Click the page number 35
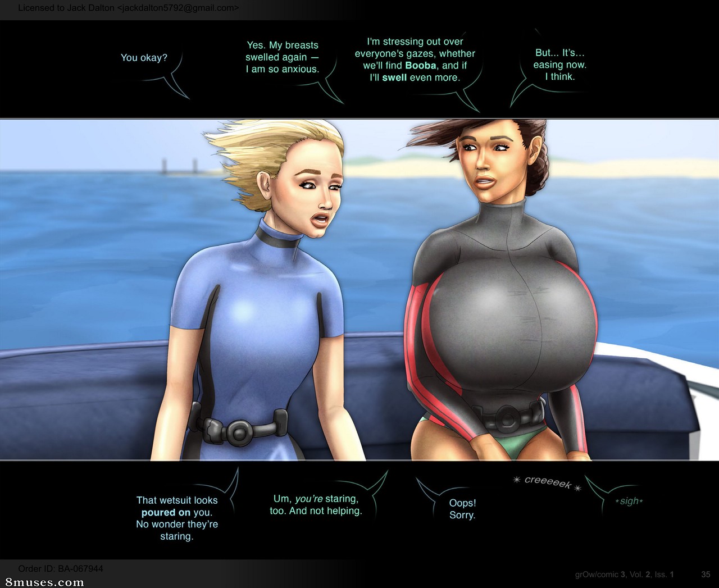 point(706,574)
